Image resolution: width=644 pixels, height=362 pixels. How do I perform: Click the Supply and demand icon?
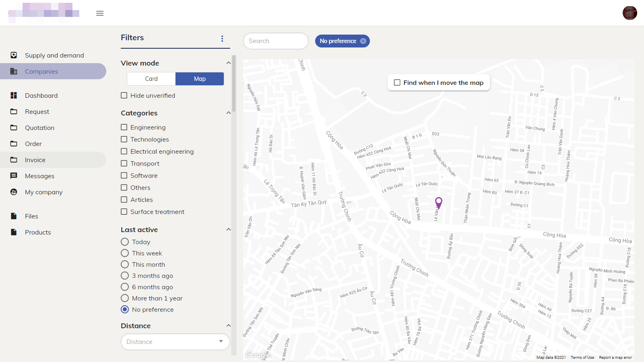tap(14, 55)
